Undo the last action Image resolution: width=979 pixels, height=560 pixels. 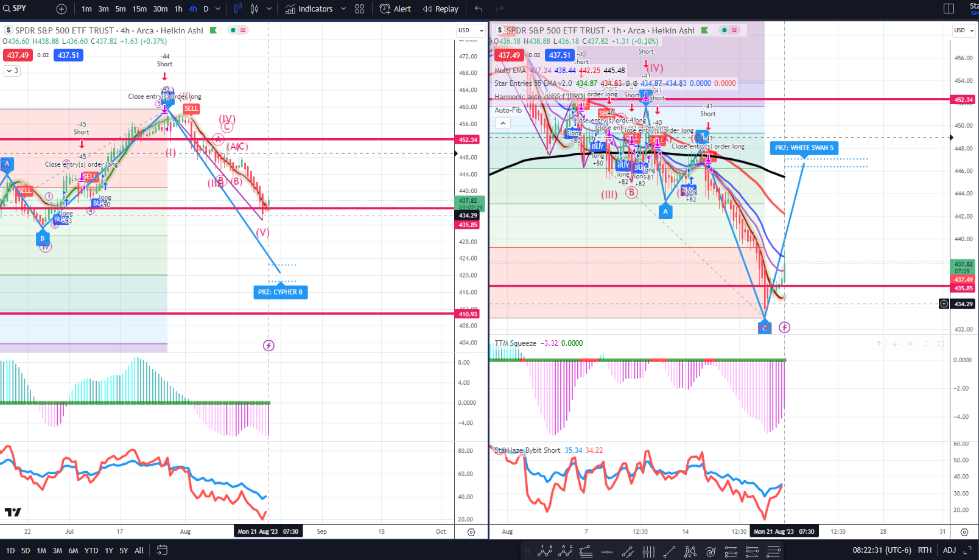pos(479,9)
